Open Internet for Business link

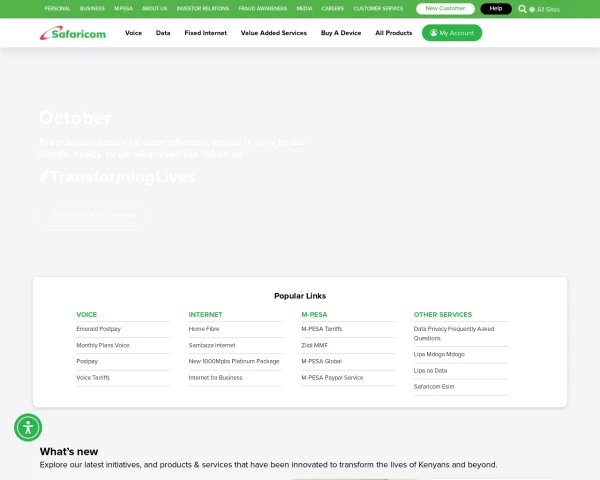click(x=215, y=377)
